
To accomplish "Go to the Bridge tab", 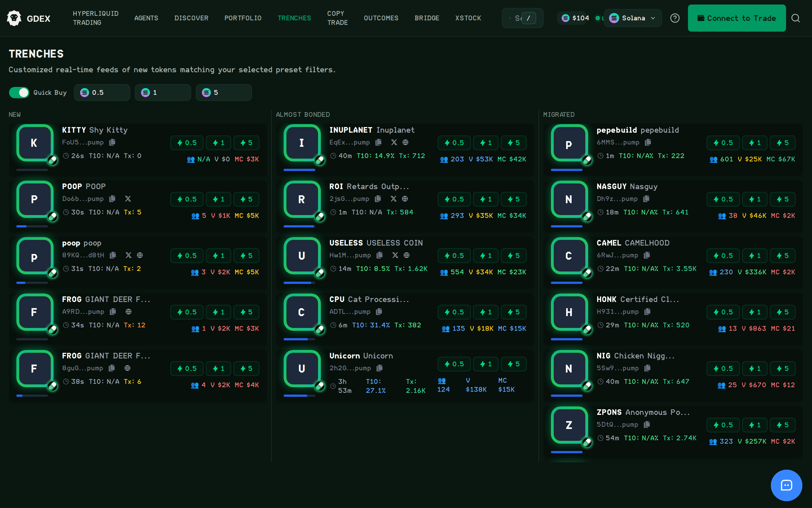I will coord(427,18).
